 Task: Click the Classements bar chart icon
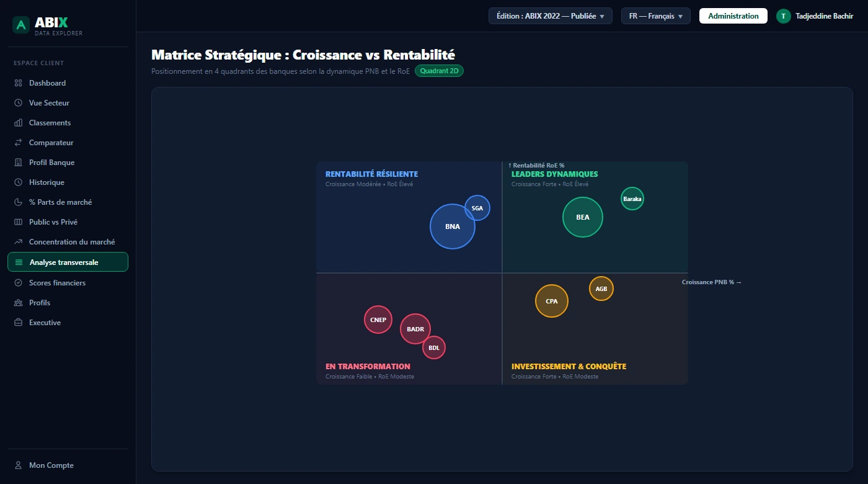click(18, 123)
